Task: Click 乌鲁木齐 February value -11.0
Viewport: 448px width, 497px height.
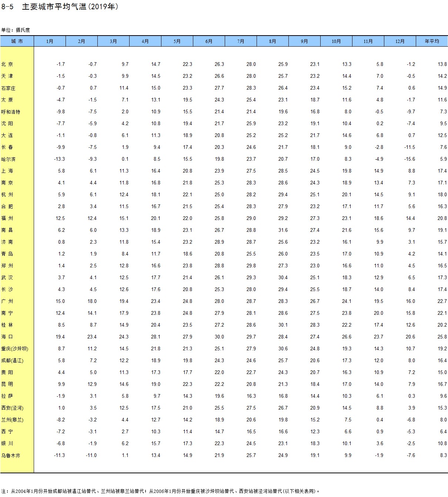Action: 91,455
